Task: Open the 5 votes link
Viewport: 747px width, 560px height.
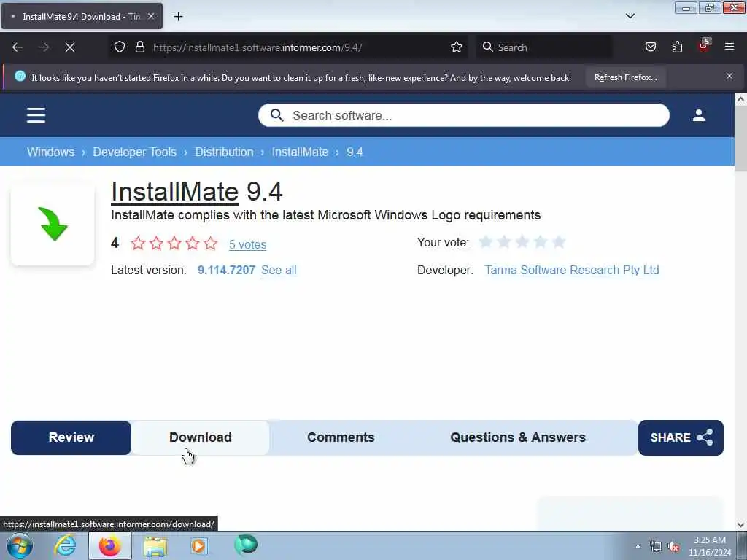Action: pyautogui.click(x=248, y=244)
